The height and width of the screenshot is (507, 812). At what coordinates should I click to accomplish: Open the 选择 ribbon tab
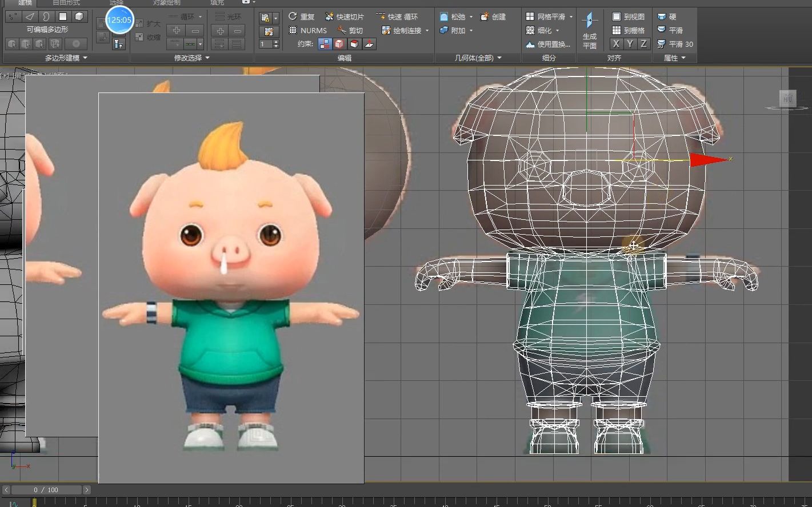tap(117, 3)
